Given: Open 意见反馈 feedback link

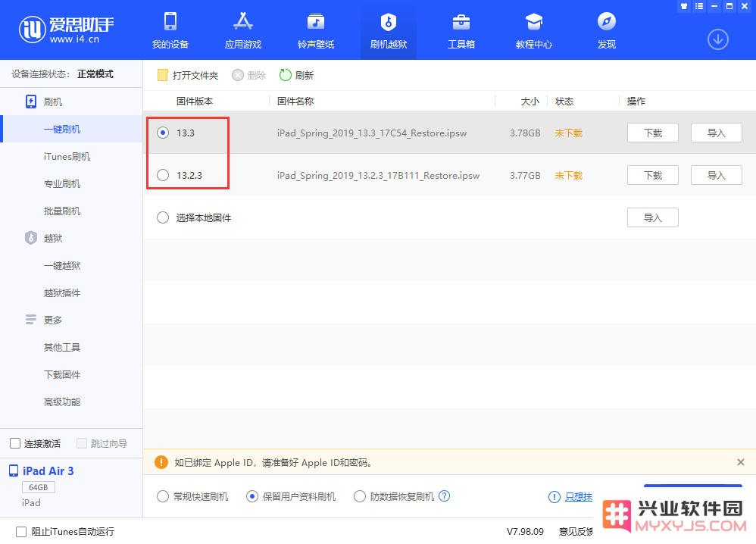Looking at the screenshot, I should pos(576,531).
